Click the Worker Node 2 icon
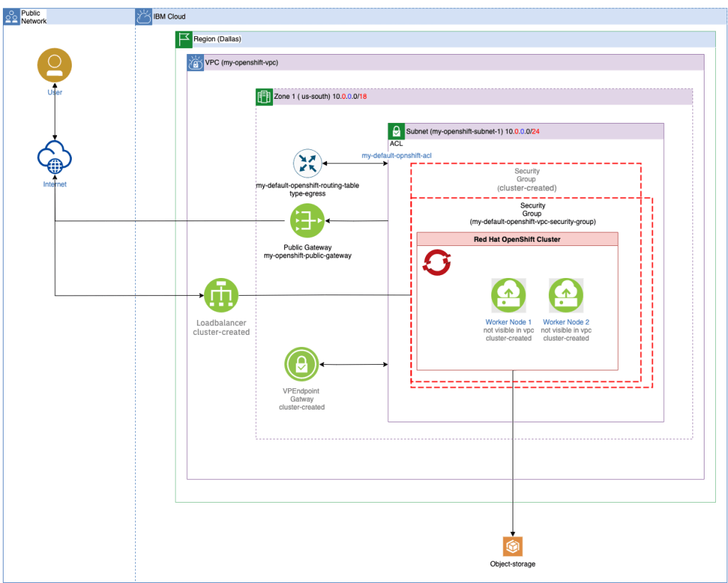 [x=566, y=294]
